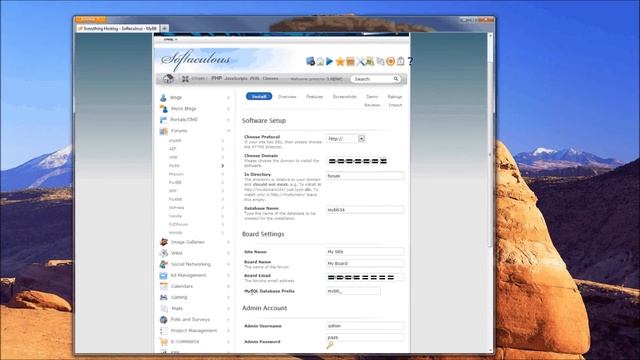The image size is (640, 360).
Task: Click the Classes link in nav bar
Action: coord(270,78)
